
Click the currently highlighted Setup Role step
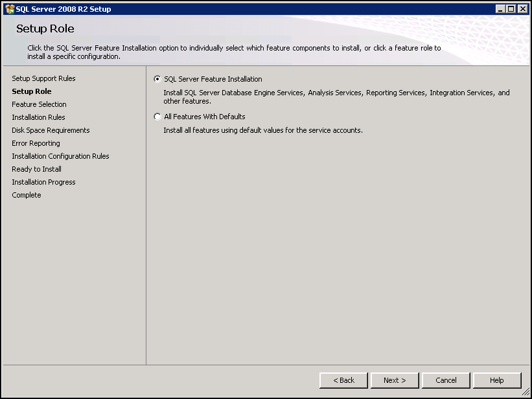(31, 91)
